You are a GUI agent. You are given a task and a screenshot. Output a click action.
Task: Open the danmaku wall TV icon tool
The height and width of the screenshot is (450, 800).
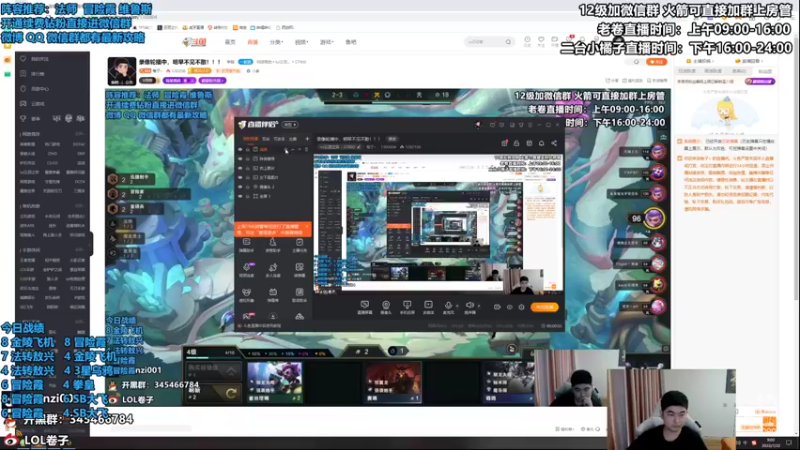point(273,294)
